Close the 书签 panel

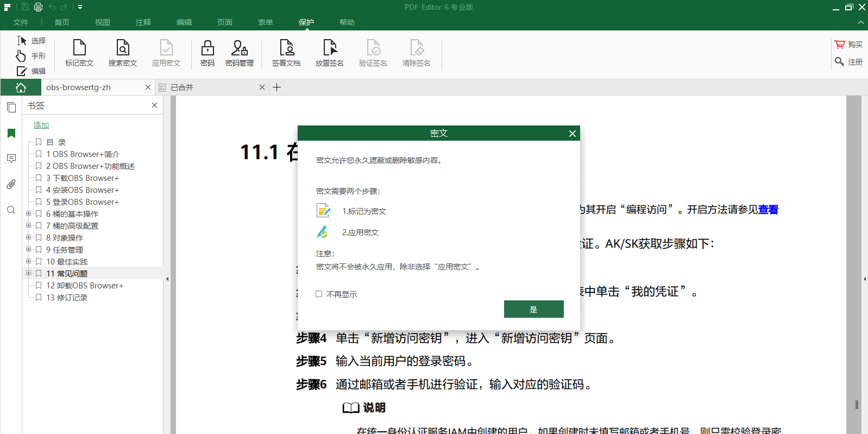tap(154, 105)
